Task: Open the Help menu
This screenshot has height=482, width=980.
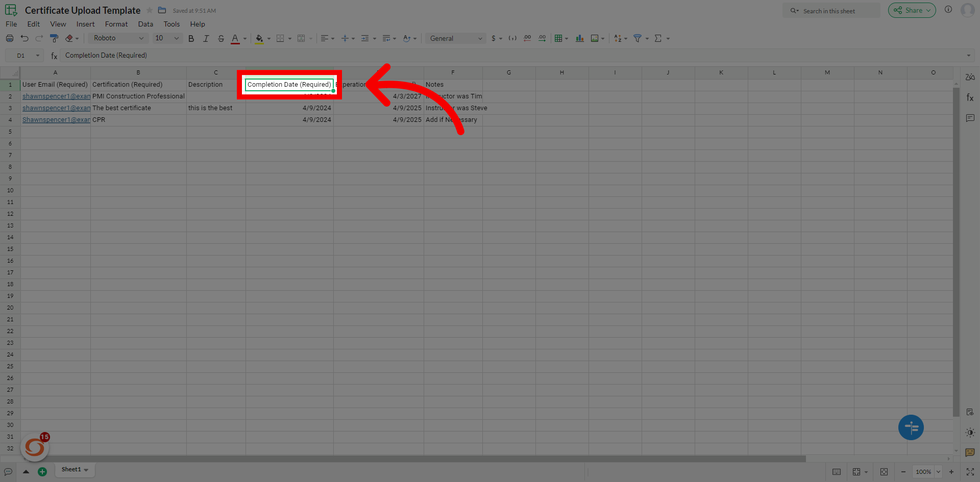Action: 198,24
